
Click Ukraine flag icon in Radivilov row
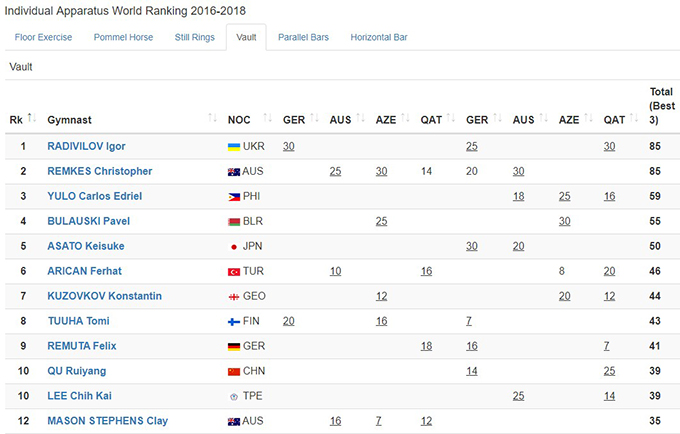(234, 146)
